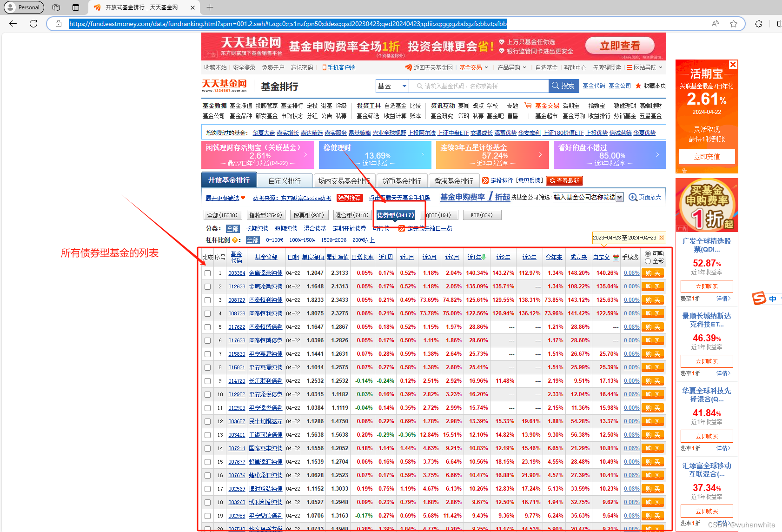This screenshot has height=532, width=782.
Task: Open the browser profile labeled Personal
Action: point(24,7)
